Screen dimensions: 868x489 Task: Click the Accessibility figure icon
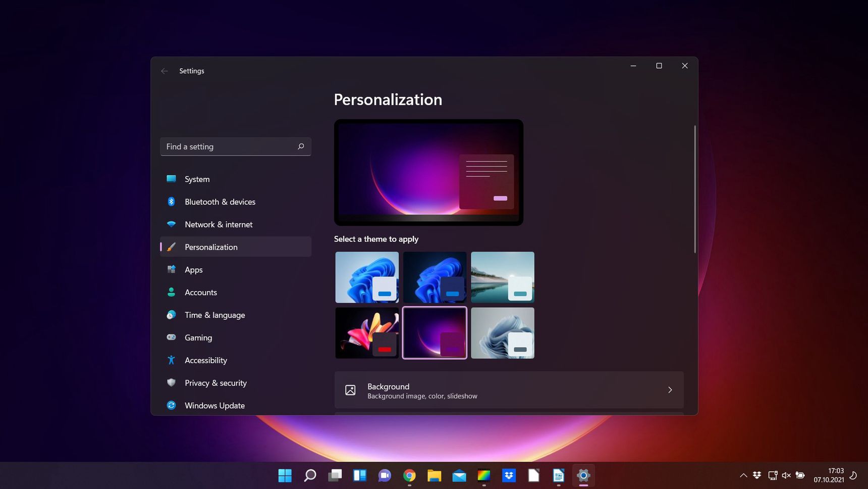pyautogui.click(x=171, y=360)
